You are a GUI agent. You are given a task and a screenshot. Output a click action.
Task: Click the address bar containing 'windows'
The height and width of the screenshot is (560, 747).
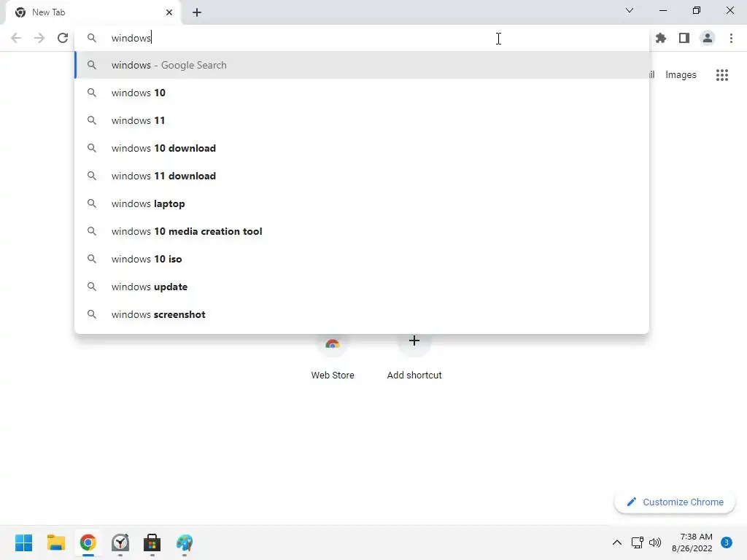click(x=362, y=38)
